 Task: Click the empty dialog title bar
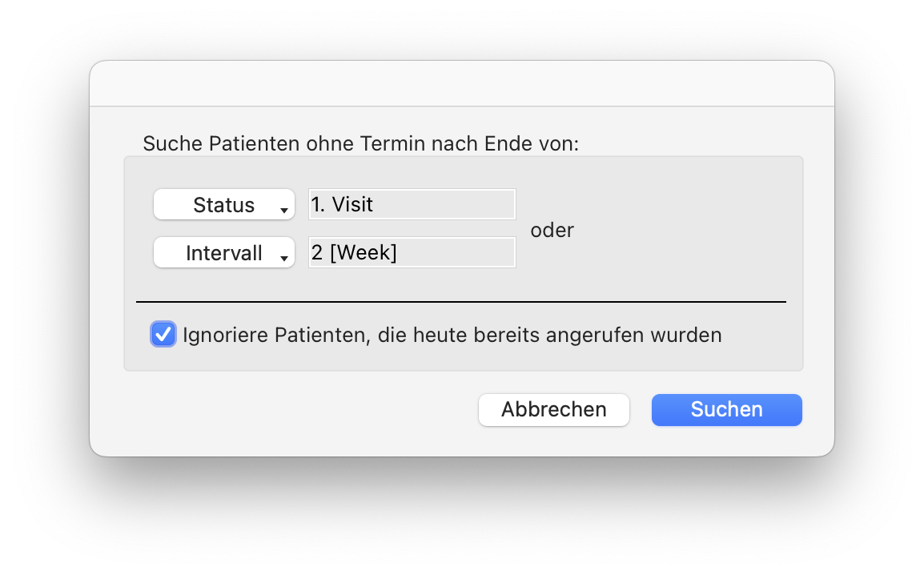coord(461,84)
